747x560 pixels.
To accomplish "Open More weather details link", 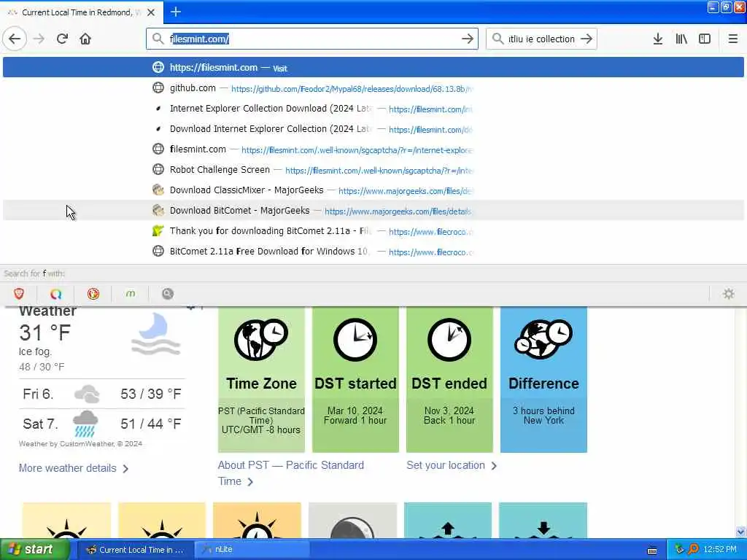I will coord(74,468).
